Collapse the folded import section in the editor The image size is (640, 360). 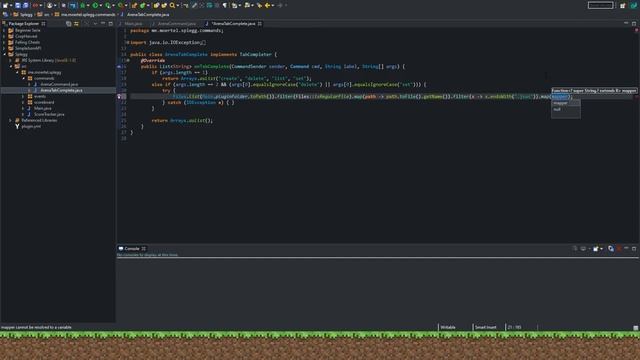(x=127, y=42)
